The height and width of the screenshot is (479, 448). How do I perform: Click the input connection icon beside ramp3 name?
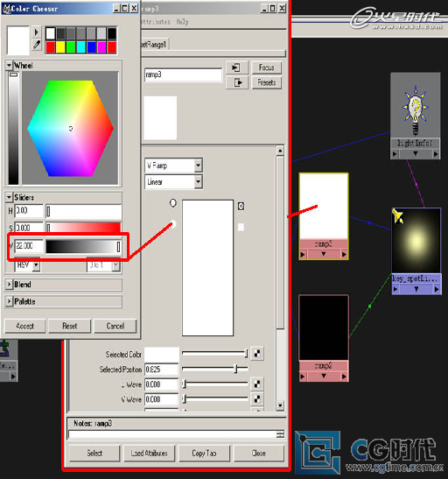236,67
